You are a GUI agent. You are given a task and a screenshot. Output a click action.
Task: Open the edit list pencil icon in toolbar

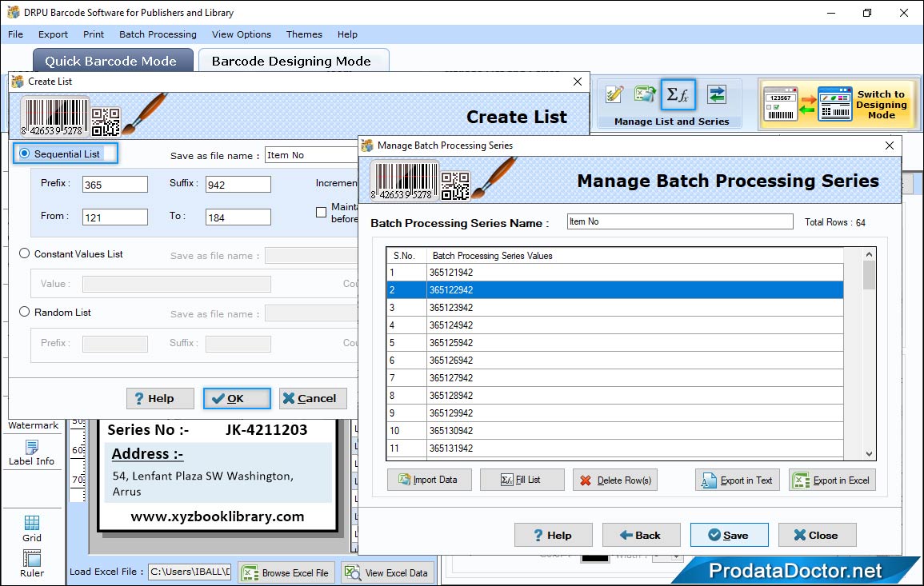point(614,94)
